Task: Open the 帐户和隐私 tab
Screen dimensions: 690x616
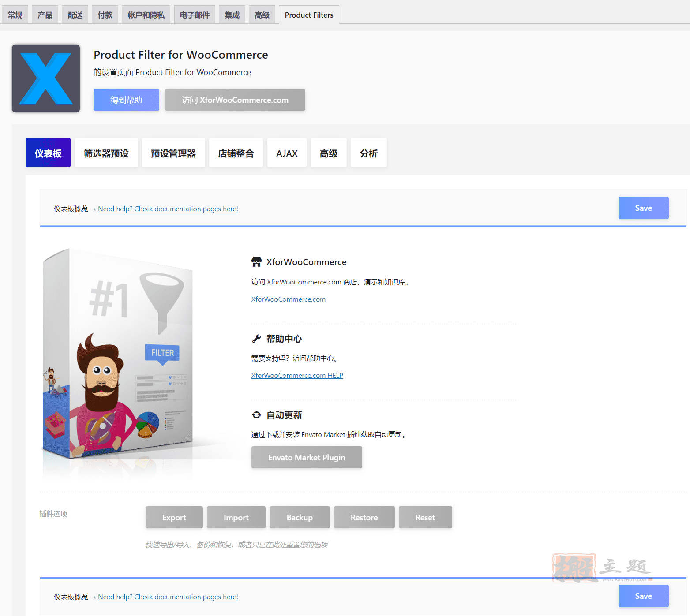Action: [x=146, y=15]
